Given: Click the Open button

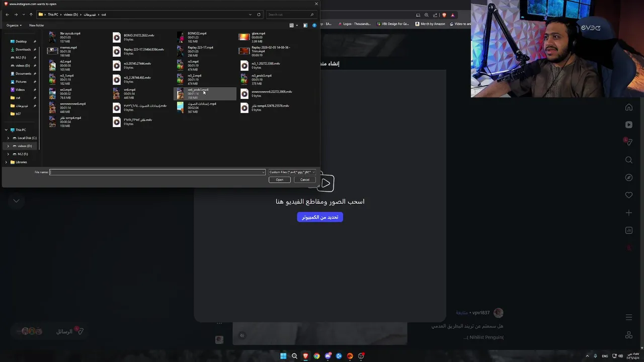Looking at the screenshot, I should [x=279, y=180].
